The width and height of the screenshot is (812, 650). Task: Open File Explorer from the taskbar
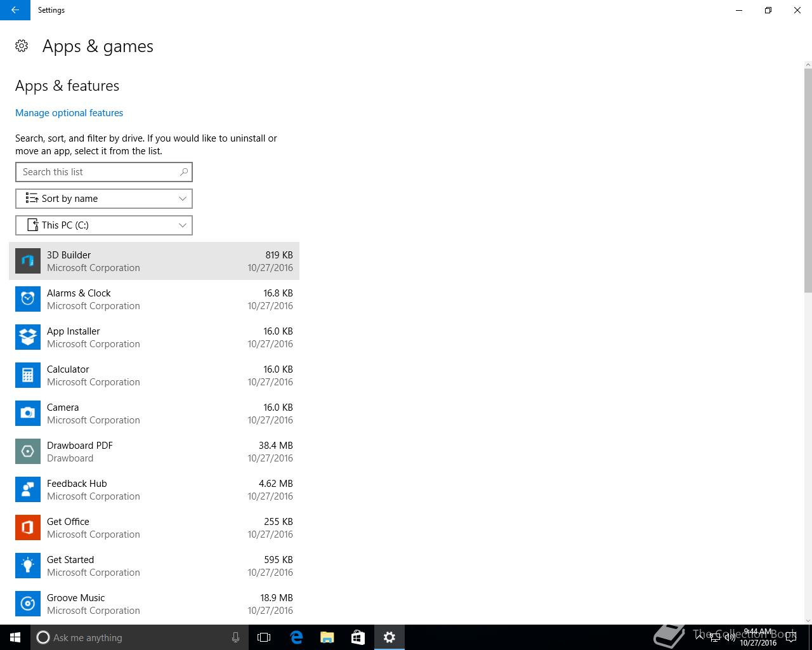[x=327, y=637]
